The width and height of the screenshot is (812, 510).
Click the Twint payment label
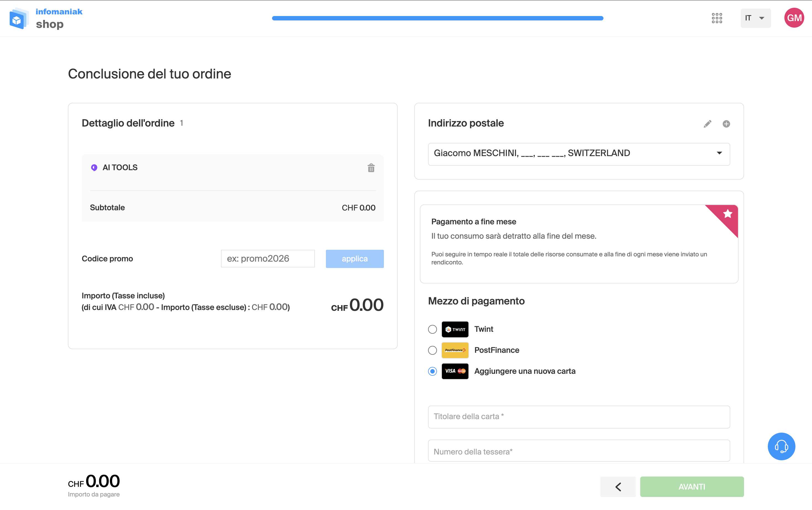click(484, 329)
